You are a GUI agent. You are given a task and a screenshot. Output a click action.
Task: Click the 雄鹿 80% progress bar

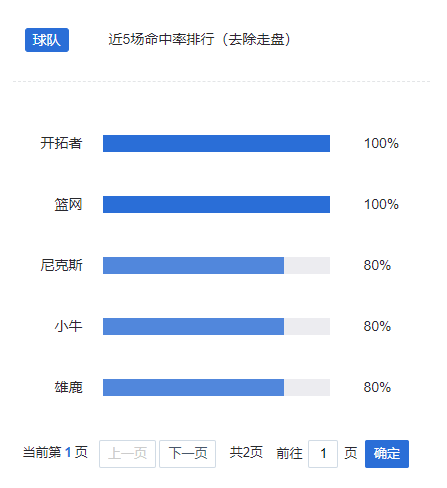point(216,387)
